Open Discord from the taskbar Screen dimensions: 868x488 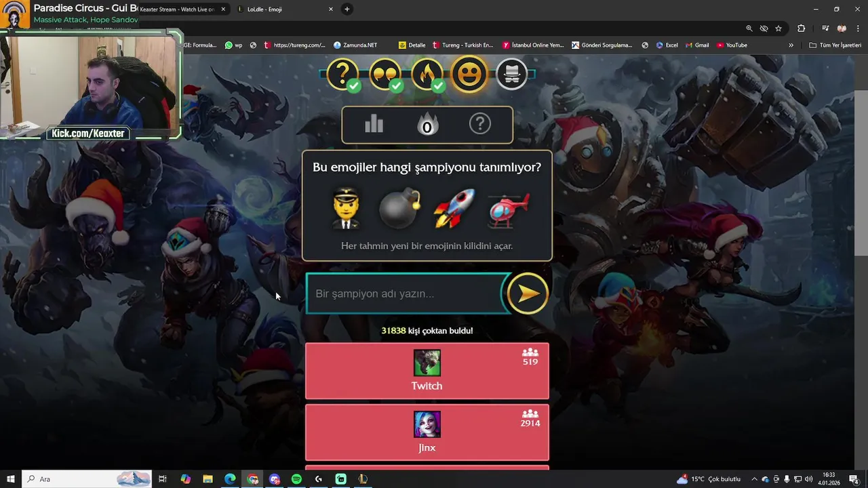click(x=275, y=479)
